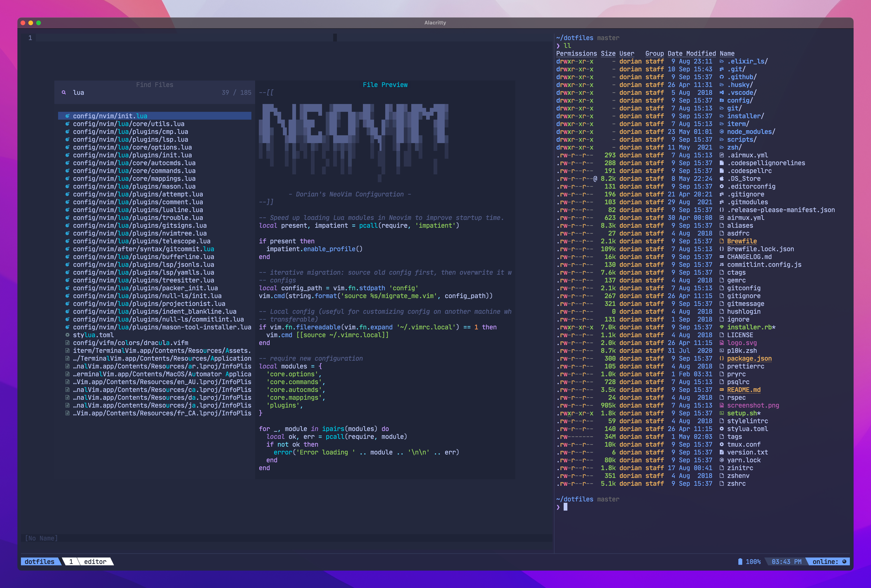
Task: Click the 03:43 PM clock in status bar
Action: pyautogui.click(x=786, y=562)
